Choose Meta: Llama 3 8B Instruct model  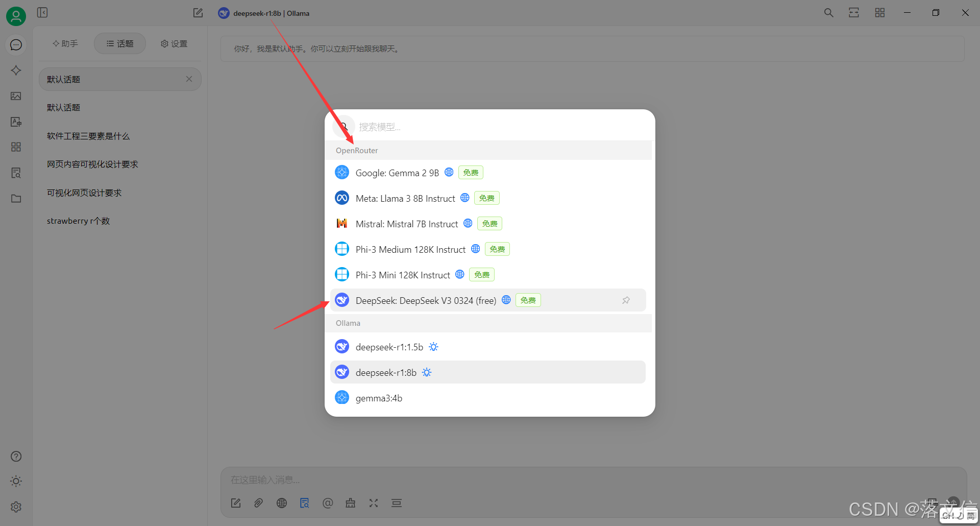488,198
